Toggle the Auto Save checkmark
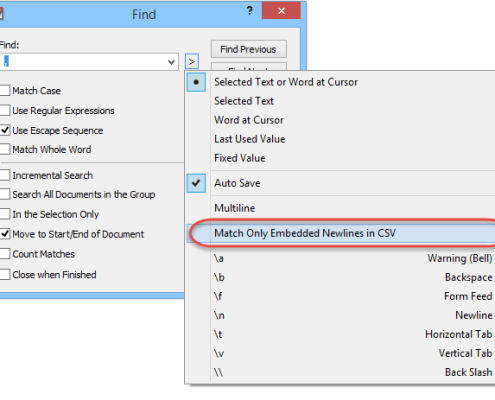Viewport: 495px width, 400px height. (196, 183)
